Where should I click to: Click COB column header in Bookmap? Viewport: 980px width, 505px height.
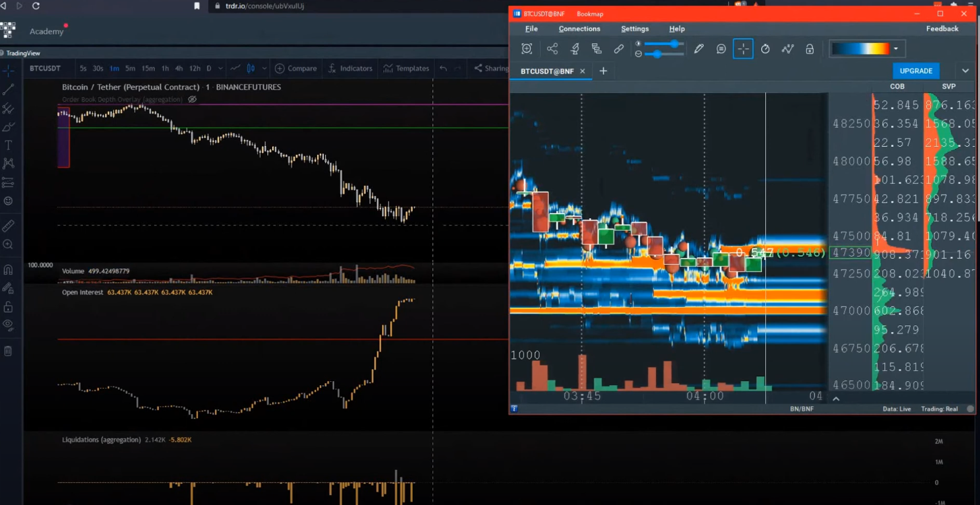pos(897,86)
